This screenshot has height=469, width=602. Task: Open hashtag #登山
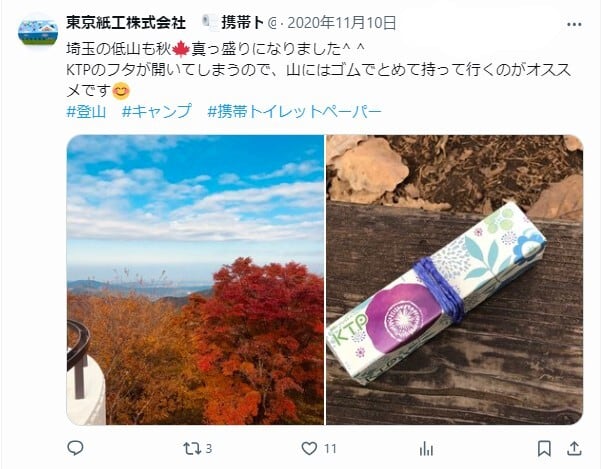pos(86,112)
